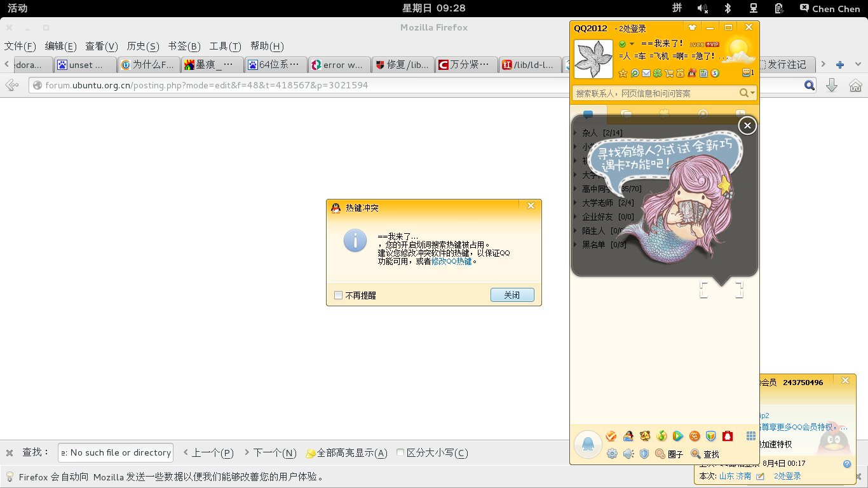Open the 编辑 menu in Firefox
The width and height of the screenshot is (868, 488).
(x=60, y=46)
